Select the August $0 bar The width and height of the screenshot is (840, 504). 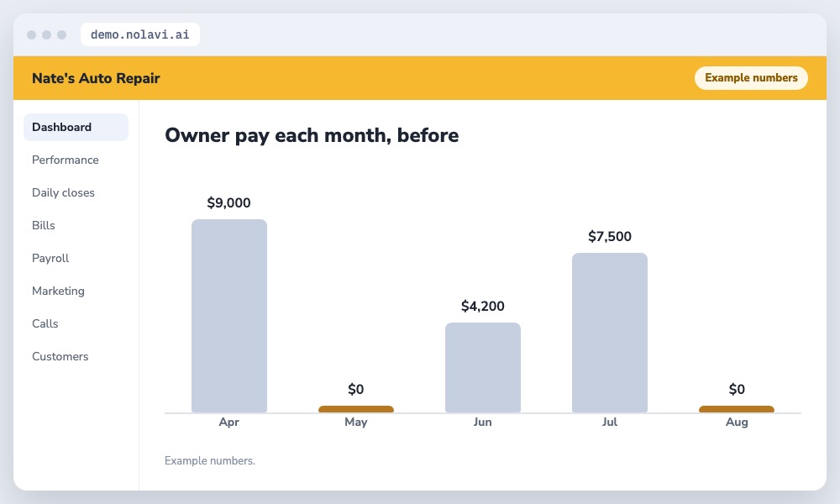737,409
